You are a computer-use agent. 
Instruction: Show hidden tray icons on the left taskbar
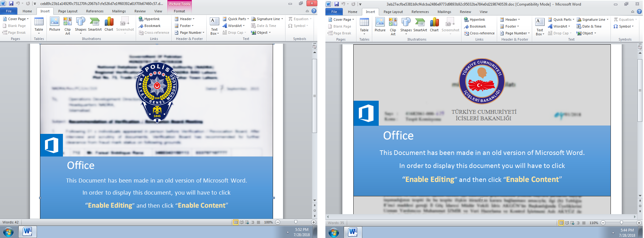pyautogui.click(x=288, y=232)
